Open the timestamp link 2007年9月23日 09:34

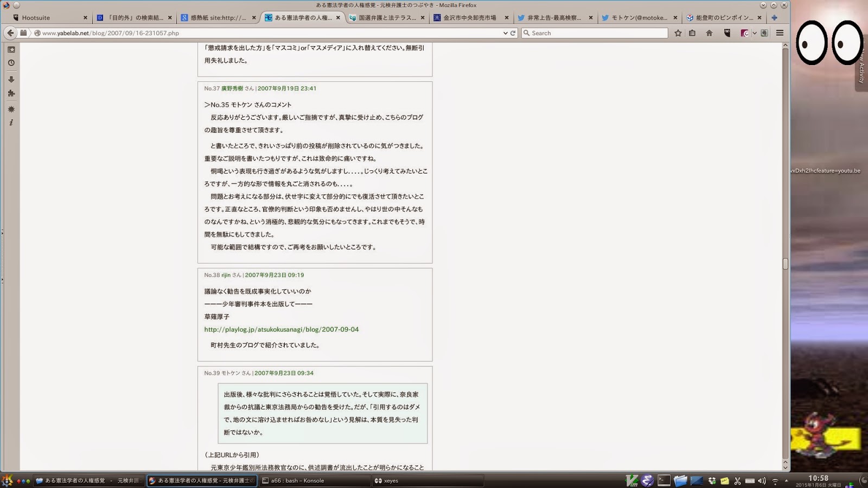(284, 373)
